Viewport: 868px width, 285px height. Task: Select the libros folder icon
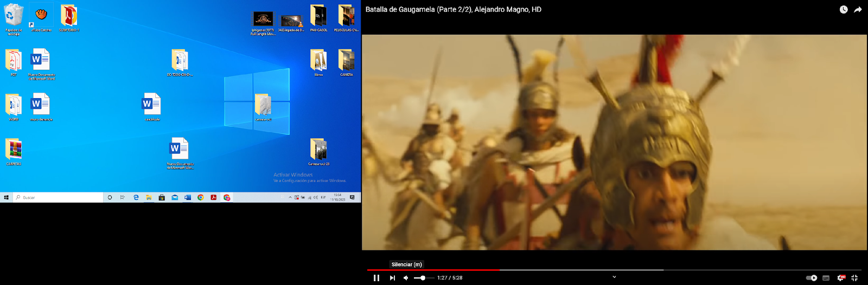318,62
